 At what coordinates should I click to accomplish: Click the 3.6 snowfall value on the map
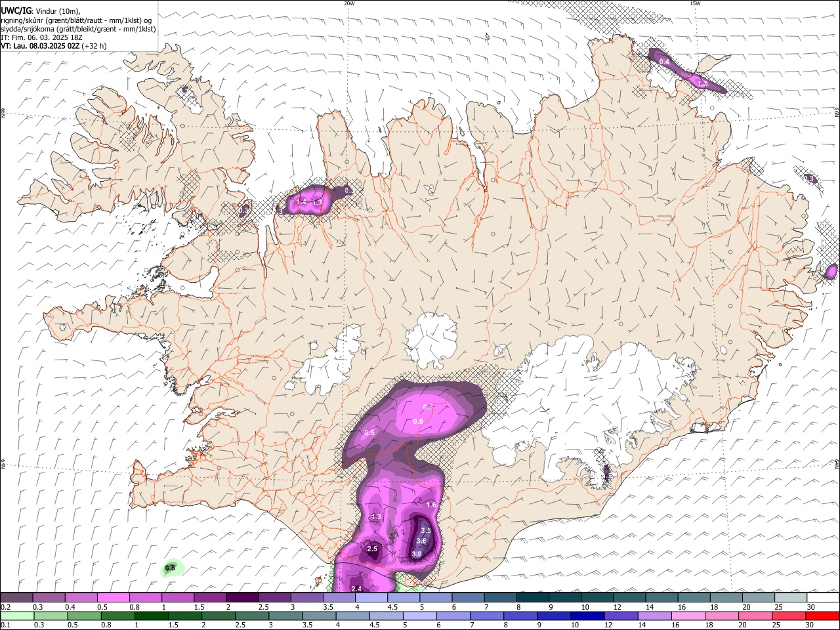coord(421,541)
